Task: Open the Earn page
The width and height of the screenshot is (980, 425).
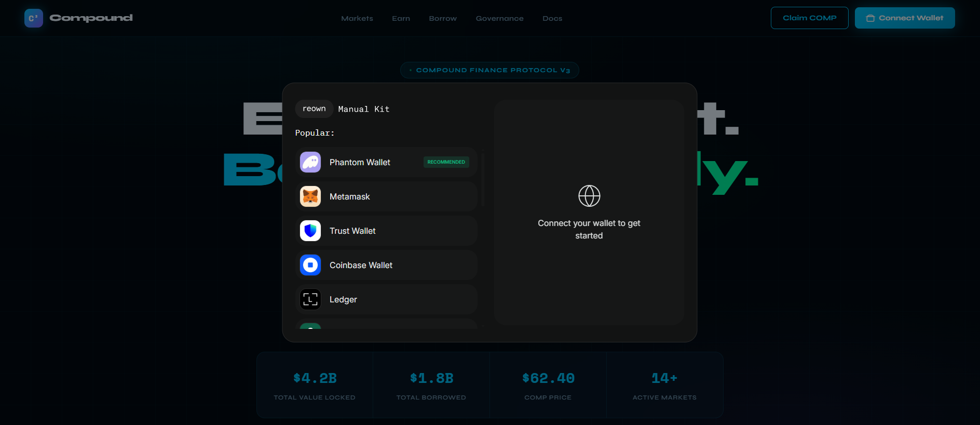Action: 401,18
